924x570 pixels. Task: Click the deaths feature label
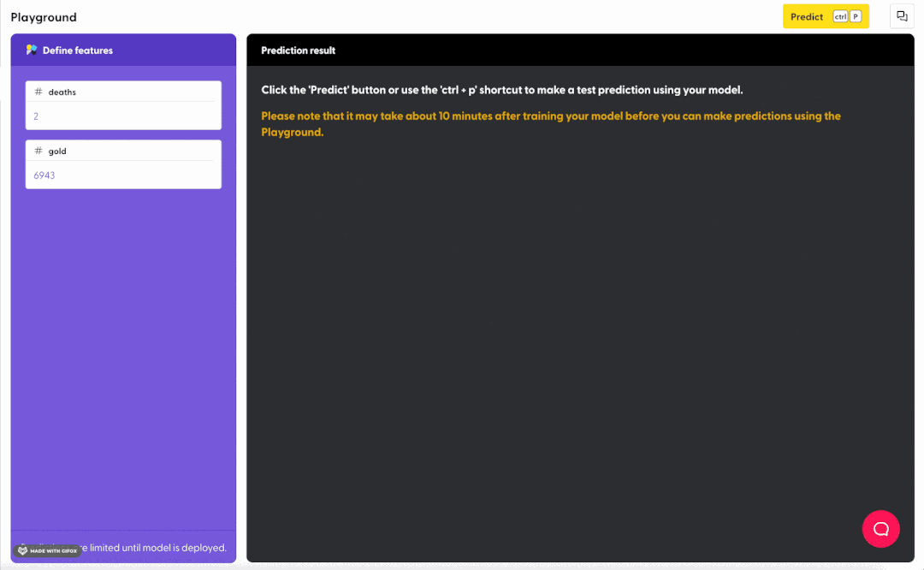(x=62, y=92)
